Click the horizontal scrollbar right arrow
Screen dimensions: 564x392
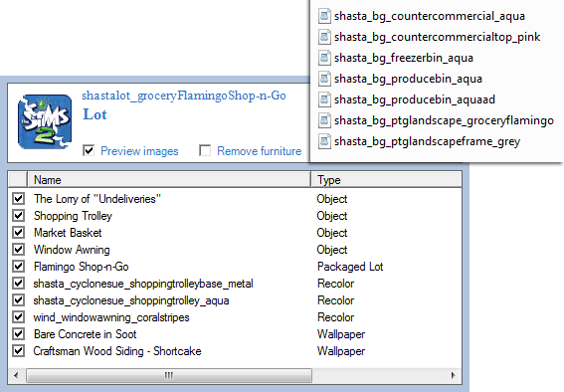point(454,375)
